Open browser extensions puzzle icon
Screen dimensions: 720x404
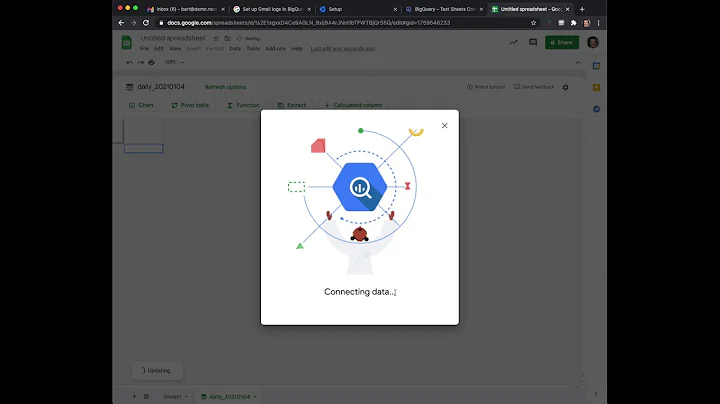pyautogui.click(x=574, y=22)
